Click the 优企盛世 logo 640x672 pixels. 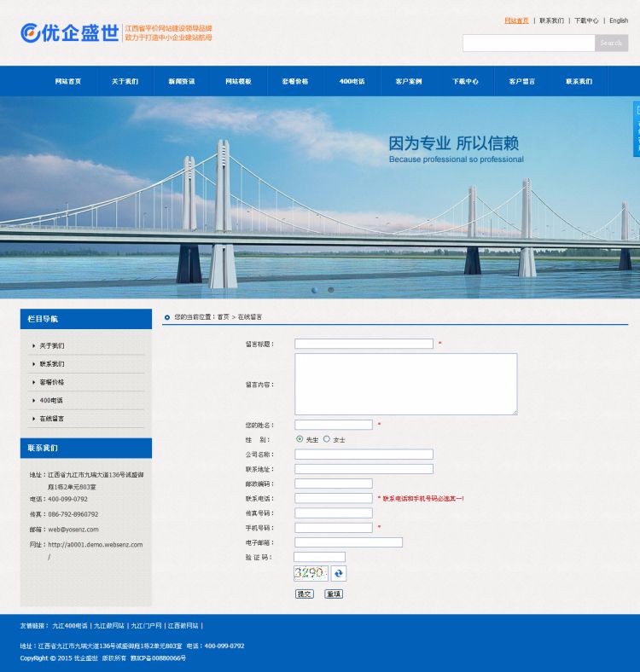point(69,33)
